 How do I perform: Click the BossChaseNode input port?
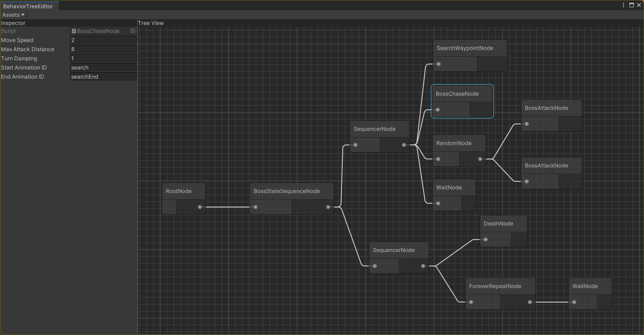point(438,110)
